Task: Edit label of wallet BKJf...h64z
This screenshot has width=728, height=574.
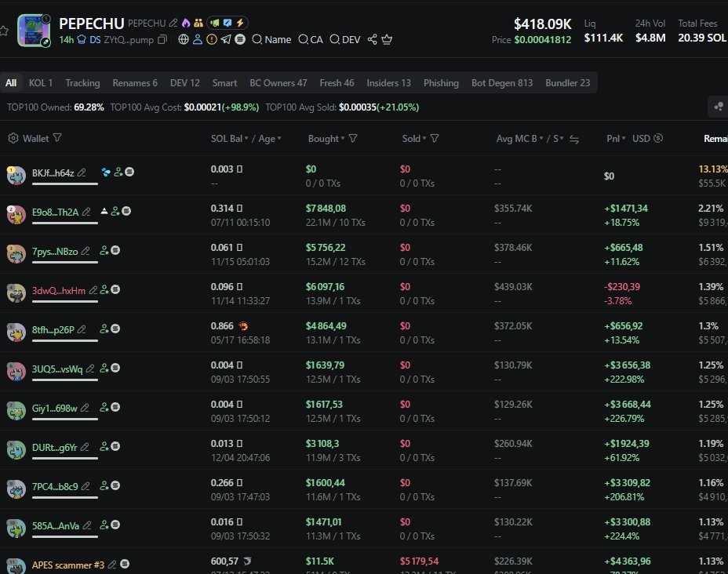Action: tap(82, 173)
